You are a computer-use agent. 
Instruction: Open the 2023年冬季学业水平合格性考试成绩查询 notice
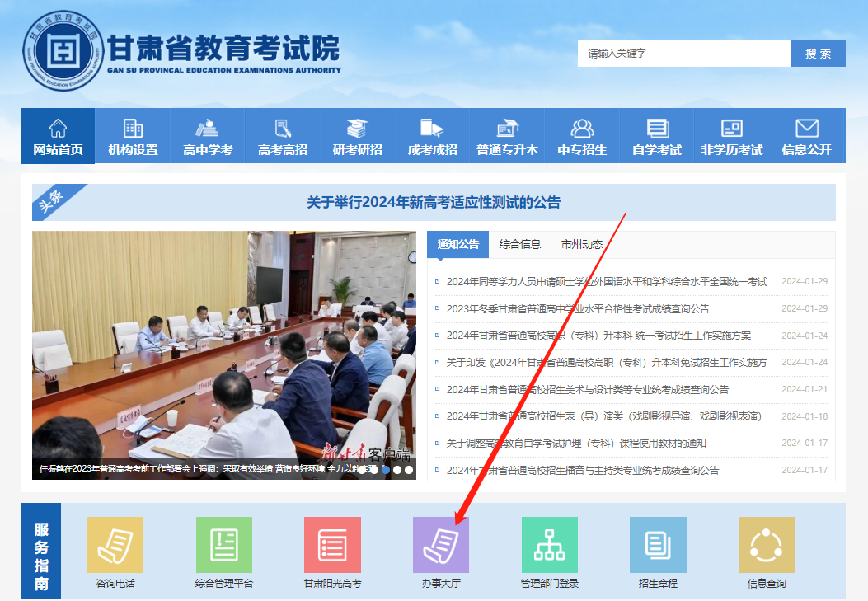[577, 308]
